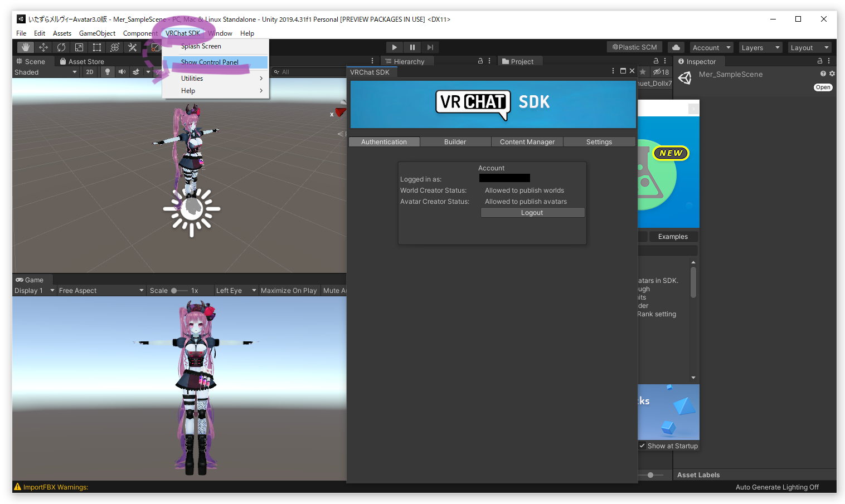
Task: Switch to the Content Manager tab
Action: [x=527, y=142]
